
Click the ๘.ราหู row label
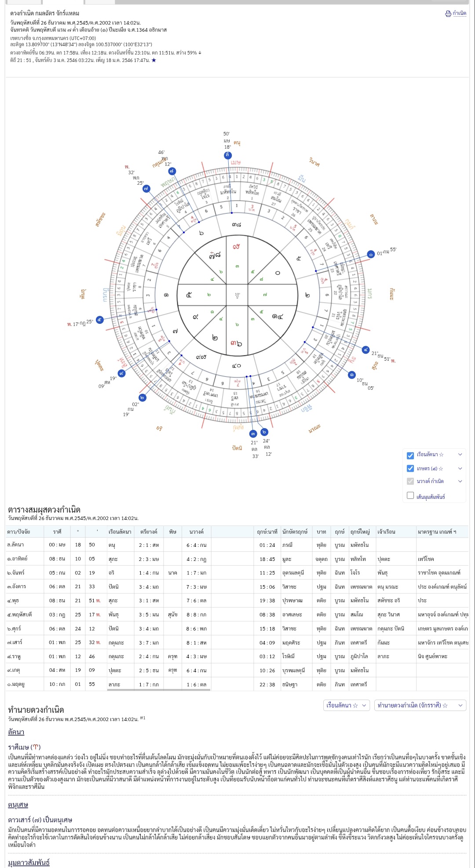(14, 656)
